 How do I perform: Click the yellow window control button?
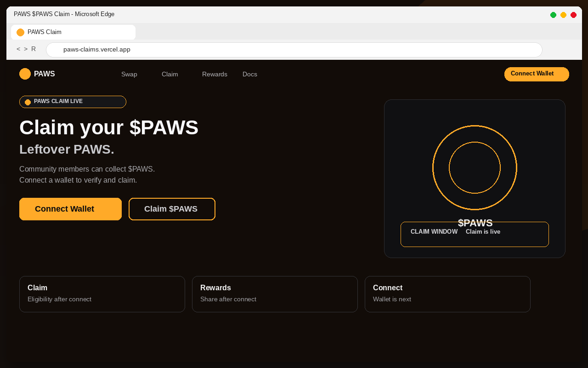pyautogui.click(x=563, y=15)
